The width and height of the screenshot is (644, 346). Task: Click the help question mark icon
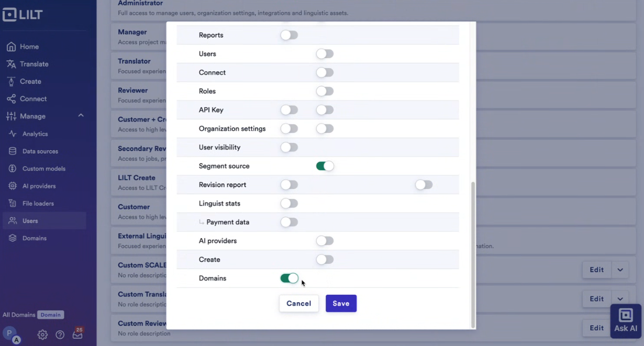(60, 334)
